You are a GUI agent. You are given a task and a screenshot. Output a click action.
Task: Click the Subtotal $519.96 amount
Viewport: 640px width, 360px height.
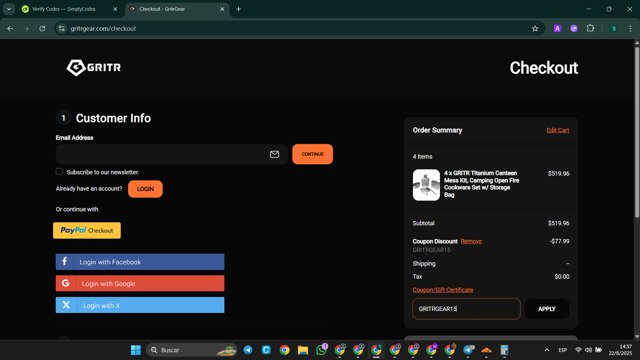pyautogui.click(x=558, y=223)
